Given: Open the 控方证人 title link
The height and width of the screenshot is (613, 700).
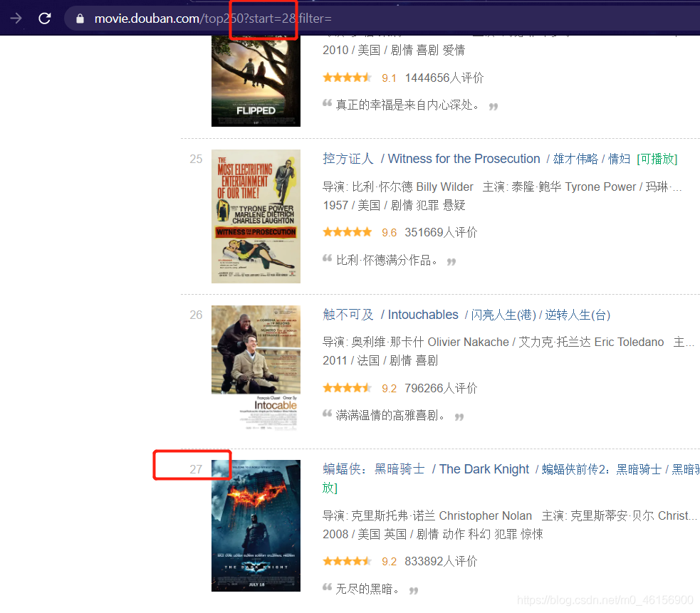Looking at the screenshot, I should 348,159.
